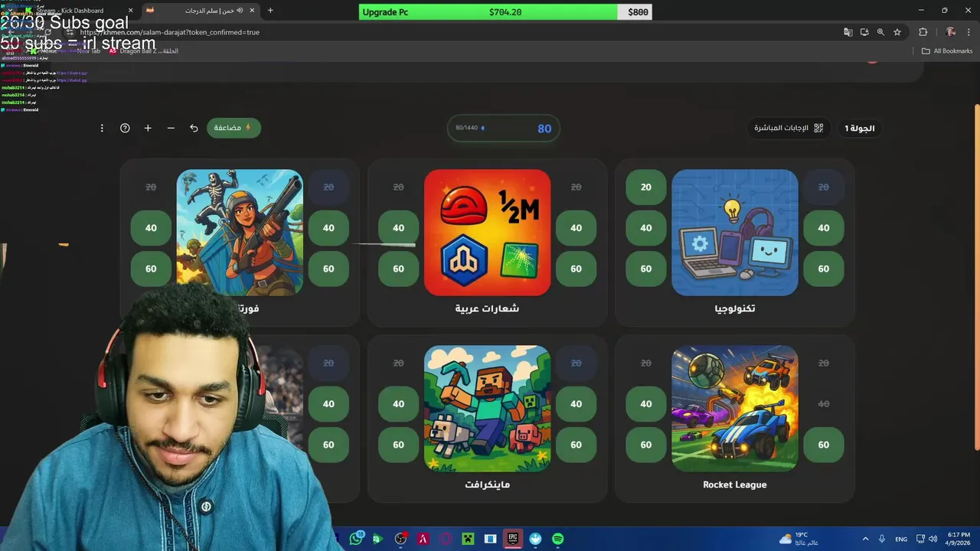Open the Fortnite category image
Image resolution: width=980 pixels, height=551 pixels.
(240, 233)
